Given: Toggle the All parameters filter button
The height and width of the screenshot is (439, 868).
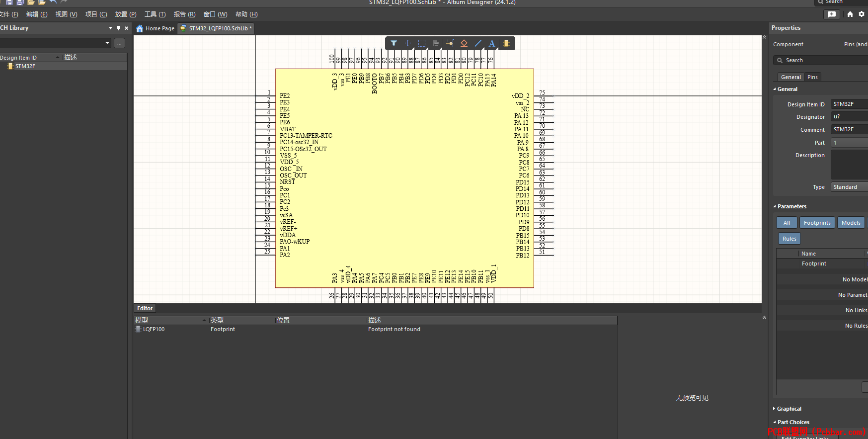Looking at the screenshot, I should pos(787,223).
